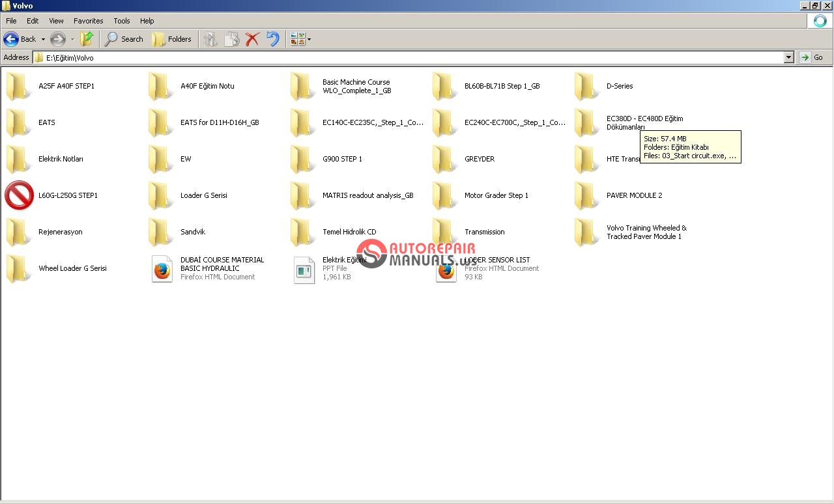This screenshot has width=834, height=504.
Task: Select the Basic Machine Course WLO folder icon
Action: coord(302,86)
